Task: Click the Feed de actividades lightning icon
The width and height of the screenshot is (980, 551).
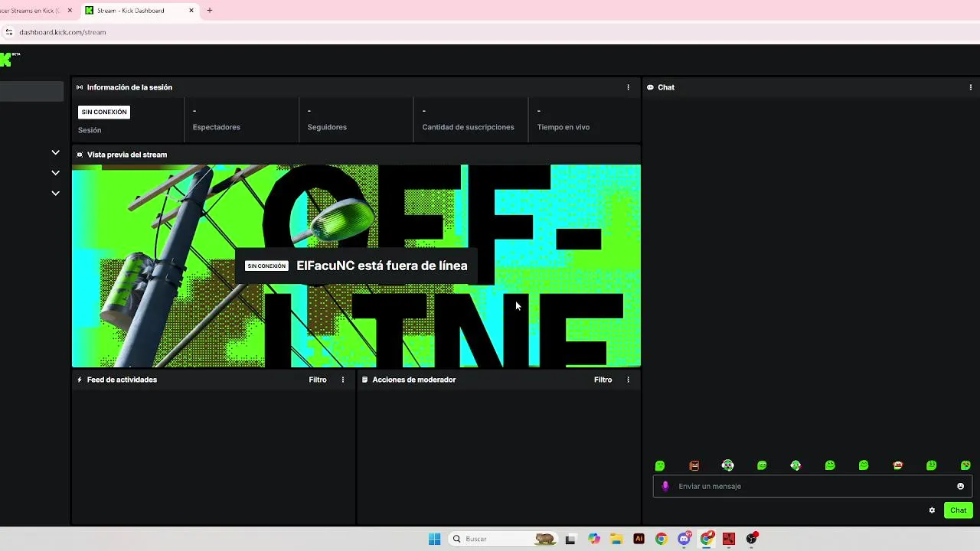Action: click(x=80, y=380)
